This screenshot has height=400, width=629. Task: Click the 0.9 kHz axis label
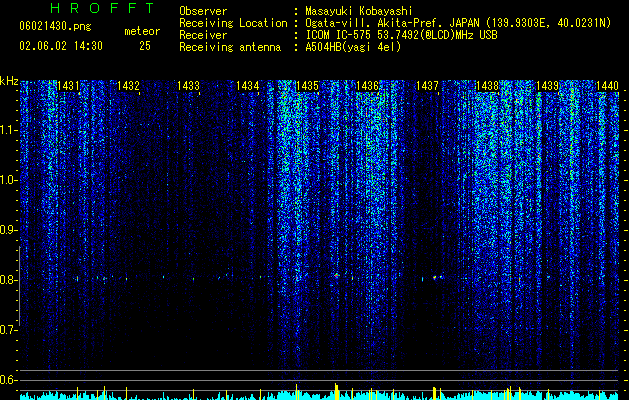click(8, 230)
